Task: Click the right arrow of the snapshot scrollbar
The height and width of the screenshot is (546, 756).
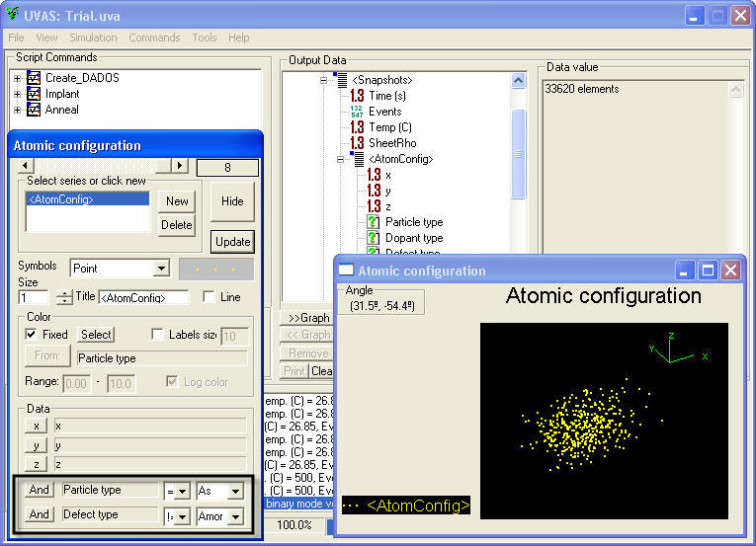Action: click(x=180, y=166)
